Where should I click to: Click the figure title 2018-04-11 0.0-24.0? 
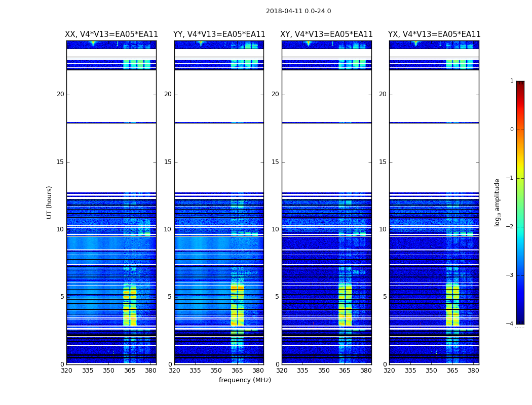(298, 11)
